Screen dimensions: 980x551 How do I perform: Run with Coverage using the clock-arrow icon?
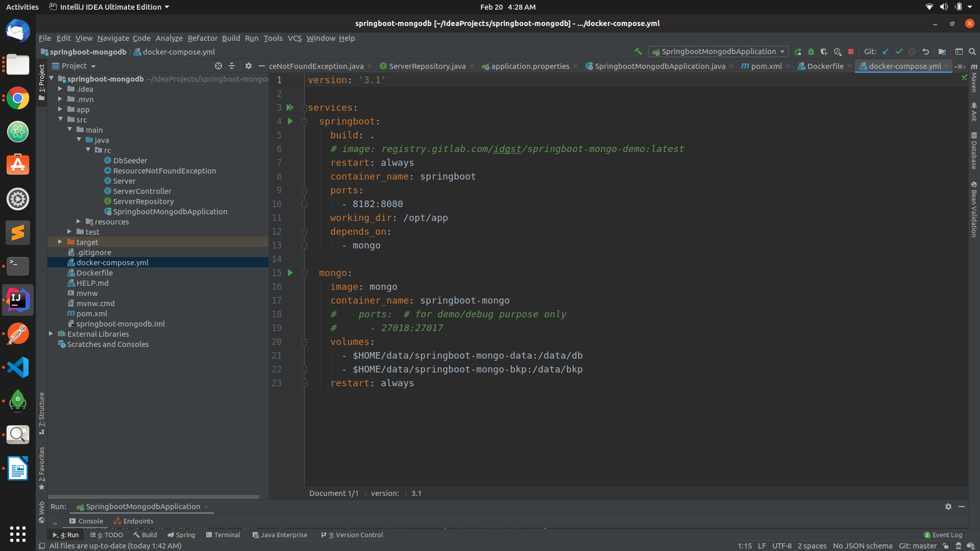click(837, 52)
